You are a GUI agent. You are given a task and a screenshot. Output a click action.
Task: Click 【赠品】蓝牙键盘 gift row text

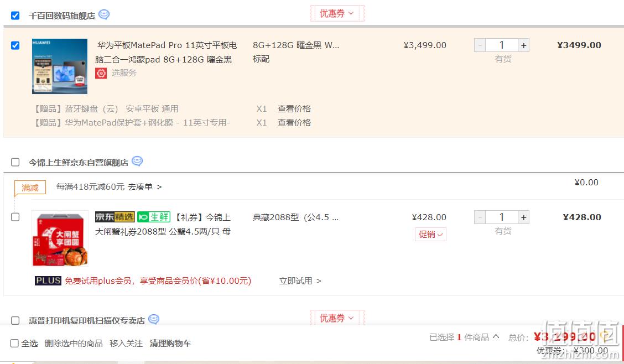pos(106,108)
